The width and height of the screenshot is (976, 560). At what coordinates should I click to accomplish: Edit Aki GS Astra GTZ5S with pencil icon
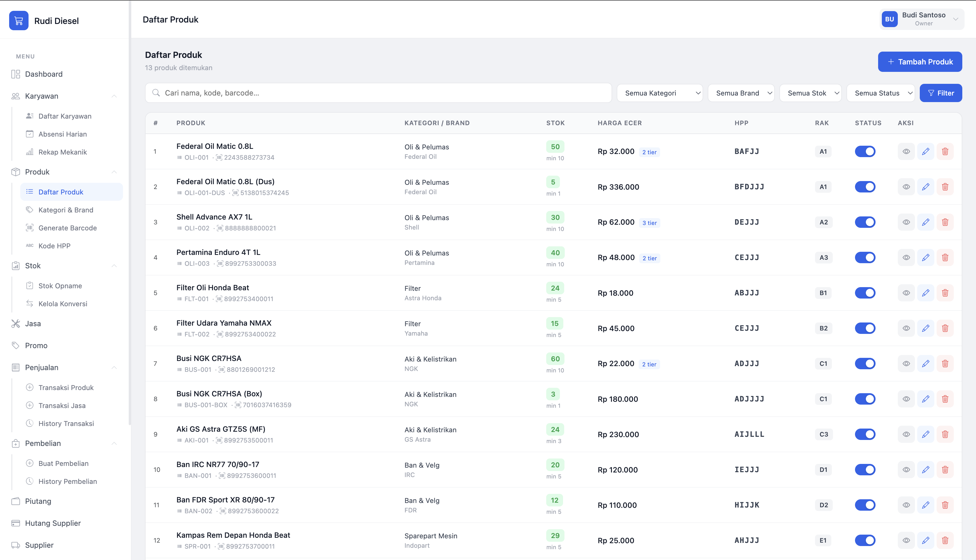point(925,435)
